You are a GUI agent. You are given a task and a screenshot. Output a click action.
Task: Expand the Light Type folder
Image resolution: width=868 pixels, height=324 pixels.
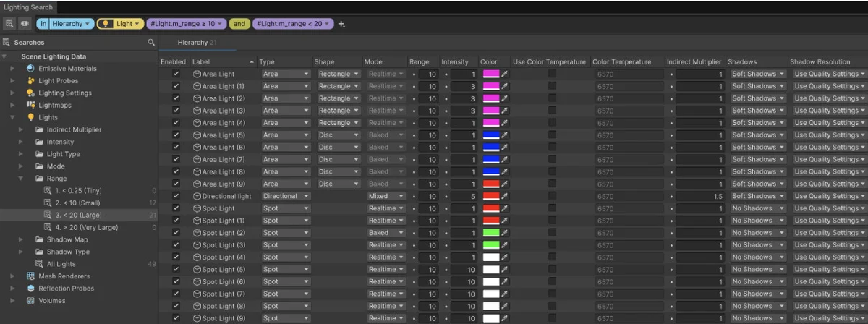pyautogui.click(x=22, y=154)
